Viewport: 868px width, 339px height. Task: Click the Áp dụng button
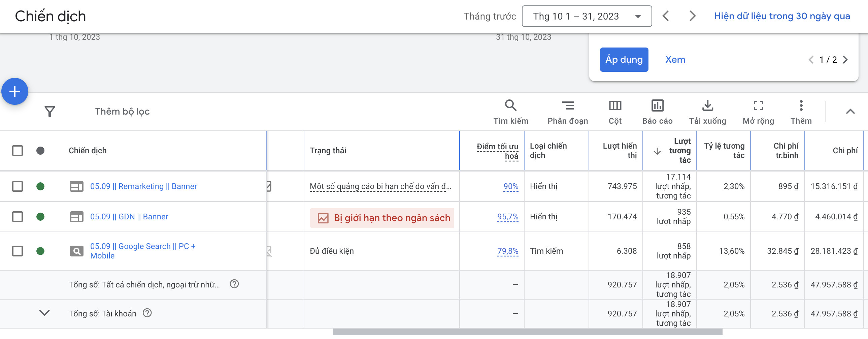click(x=624, y=60)
